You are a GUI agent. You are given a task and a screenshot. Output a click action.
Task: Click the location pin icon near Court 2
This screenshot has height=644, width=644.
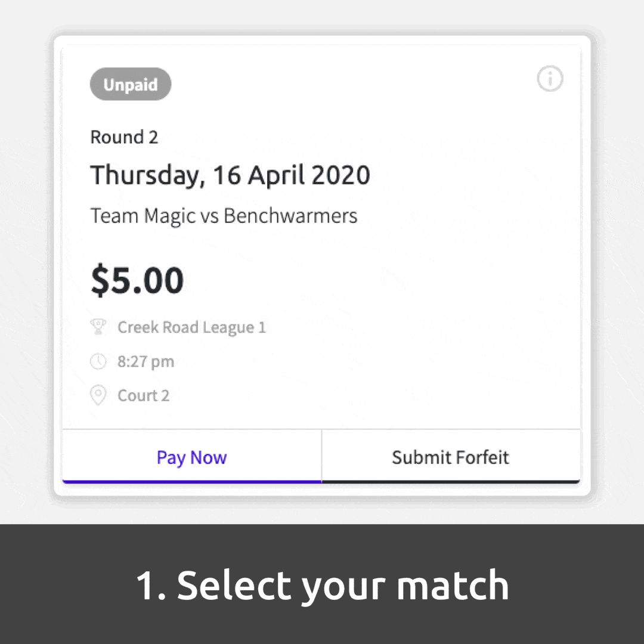[98, 395]
